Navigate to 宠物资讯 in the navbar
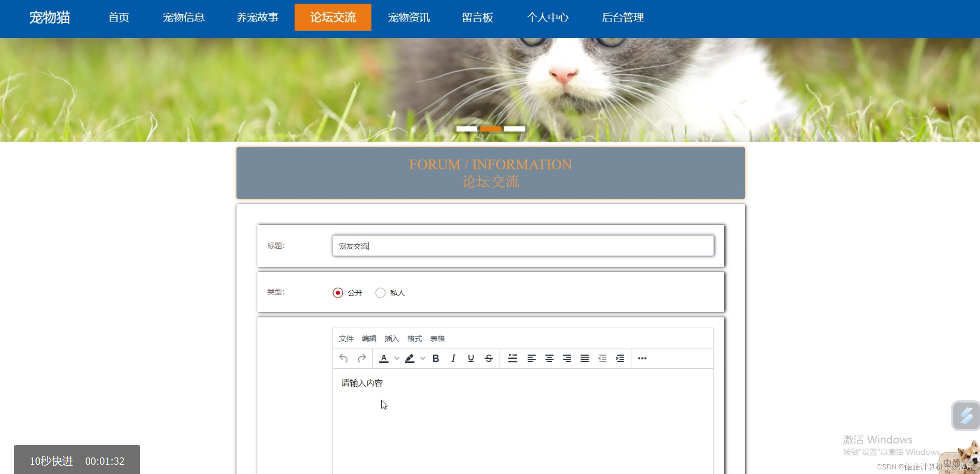 coord(409,17)
